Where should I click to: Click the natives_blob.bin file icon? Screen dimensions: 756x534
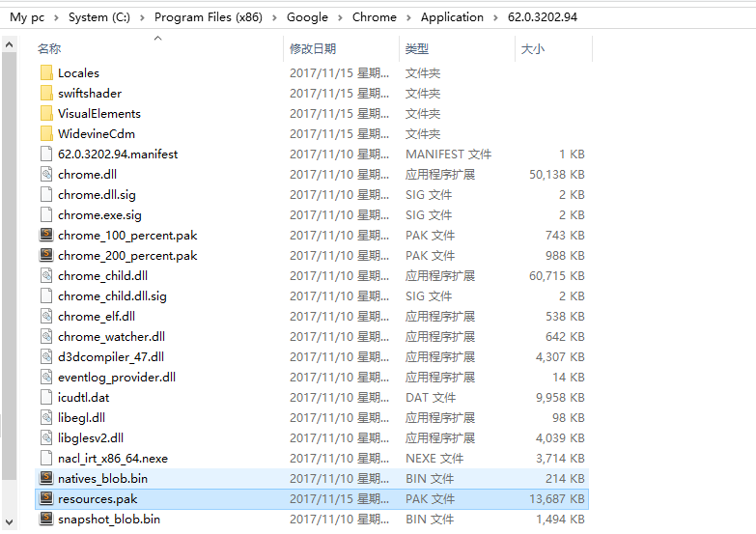(x=46, y=478)
